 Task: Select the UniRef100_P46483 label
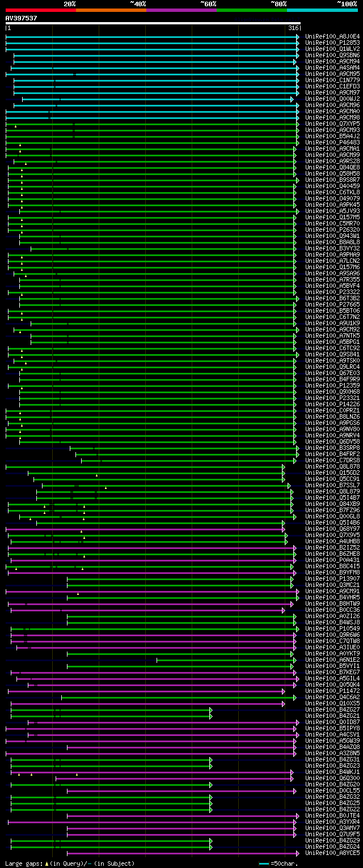pyautogui.click(x=332, y=142)
